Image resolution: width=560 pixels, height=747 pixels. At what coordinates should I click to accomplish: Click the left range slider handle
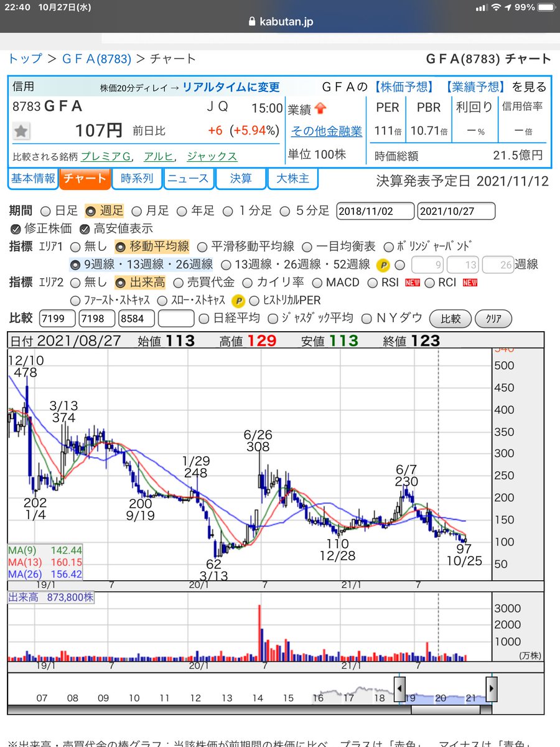tap(400, 689)
